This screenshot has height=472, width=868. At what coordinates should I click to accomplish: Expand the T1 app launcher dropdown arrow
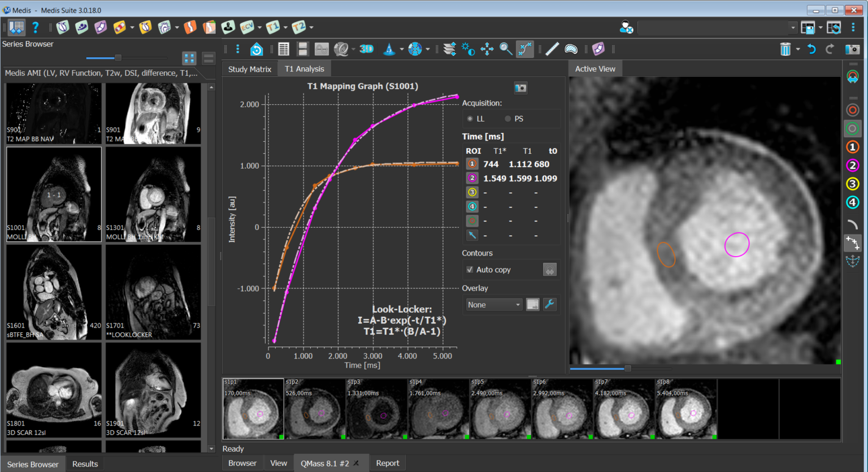(x=285, y=27)
